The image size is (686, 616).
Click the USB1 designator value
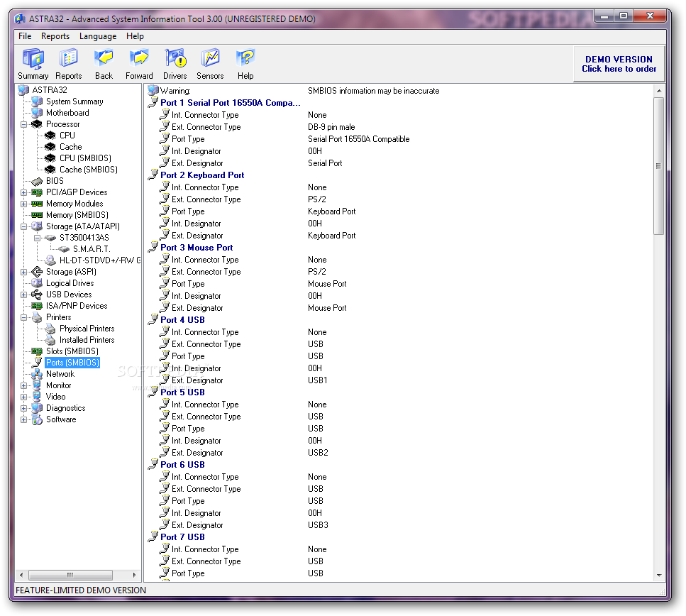pos(317,380)
